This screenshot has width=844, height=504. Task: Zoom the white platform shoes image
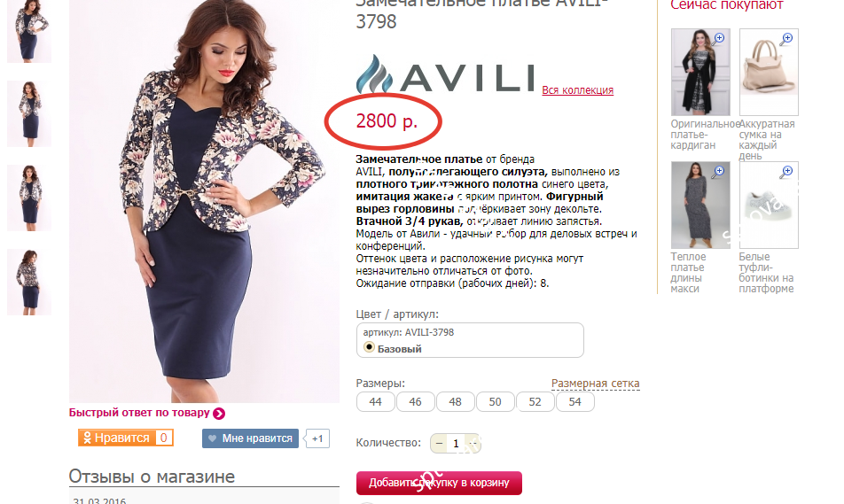[785, 172]
